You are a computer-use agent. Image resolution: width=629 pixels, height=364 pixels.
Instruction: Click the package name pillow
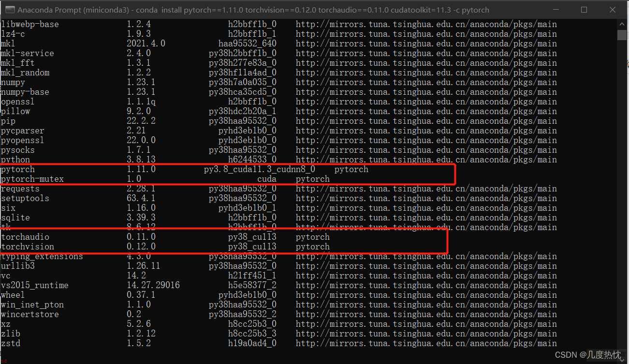pyautogui.click(x=15, y=111)
